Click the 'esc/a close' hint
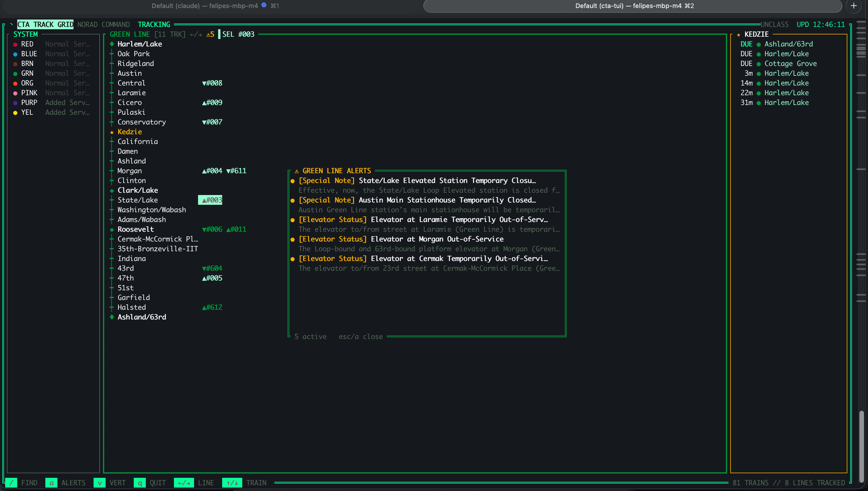868x491 pixels. pos(361,336)
